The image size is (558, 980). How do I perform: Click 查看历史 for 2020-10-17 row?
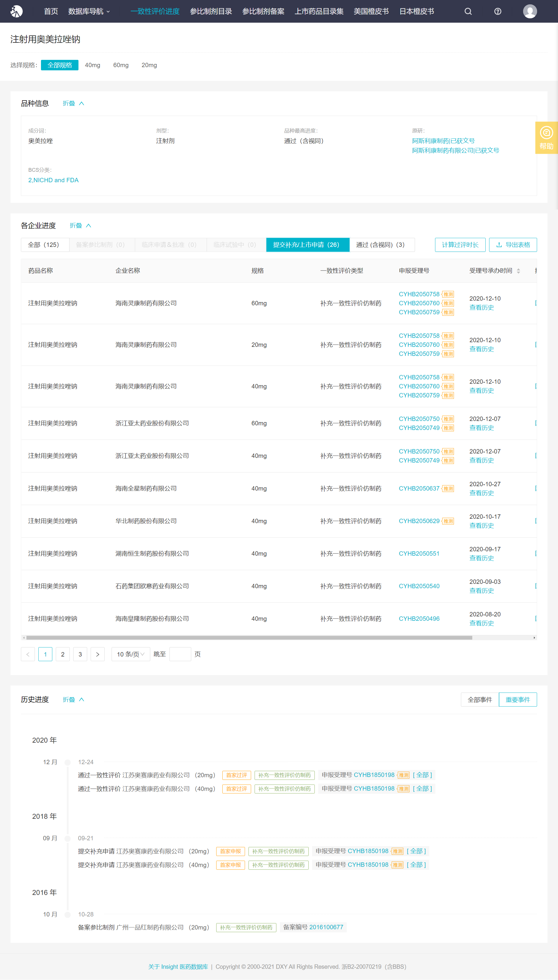(x=481, y=526)
